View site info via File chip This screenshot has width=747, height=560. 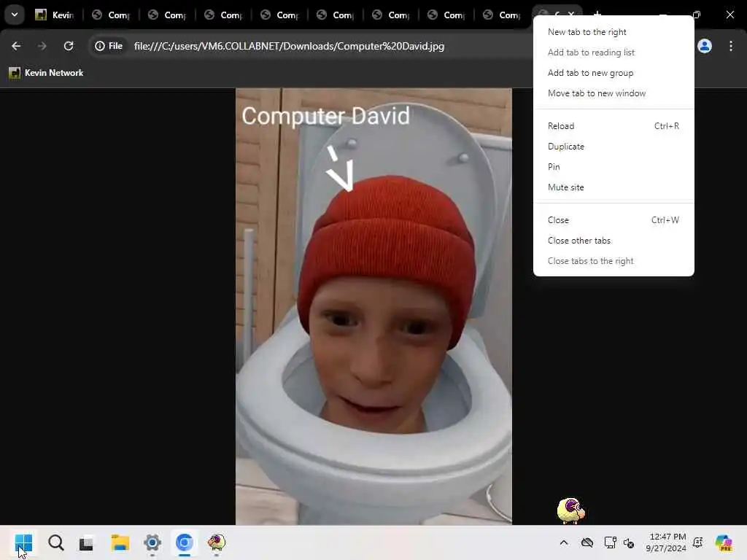pyautogui.click(x=109, y=46)
